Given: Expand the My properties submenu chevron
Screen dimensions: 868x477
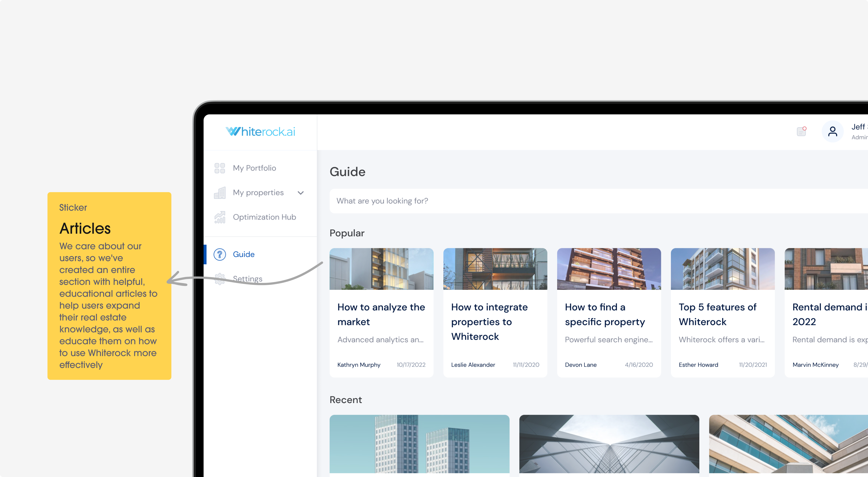Looking at the screenshot, I should [301, 193].
